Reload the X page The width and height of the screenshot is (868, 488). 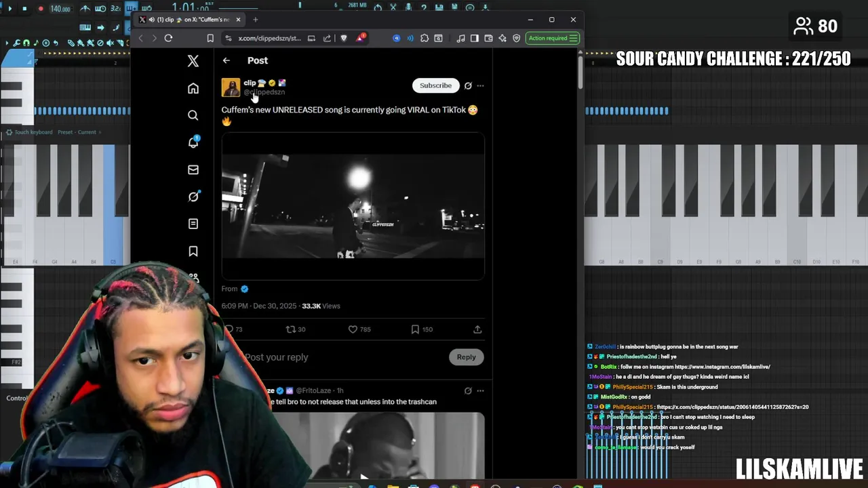pyautogui.click(x=168, y=38)
